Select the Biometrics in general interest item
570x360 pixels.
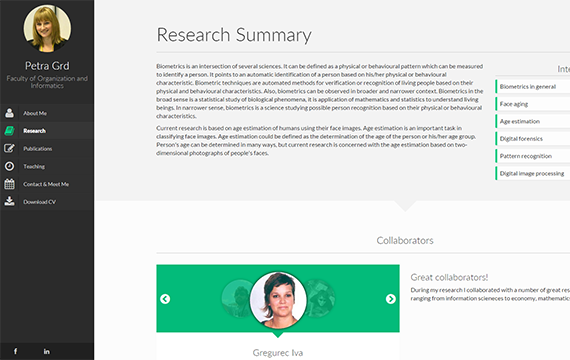(x=533, y=87)
